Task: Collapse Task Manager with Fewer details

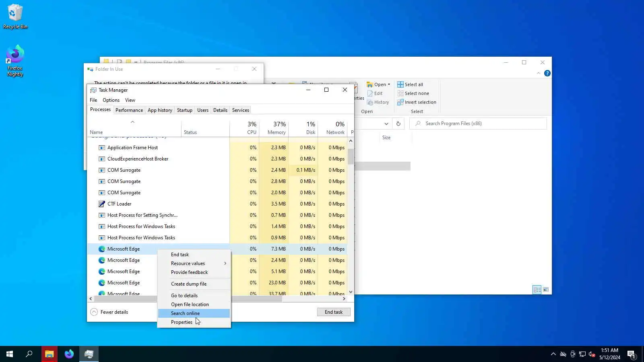Action: 109,312
